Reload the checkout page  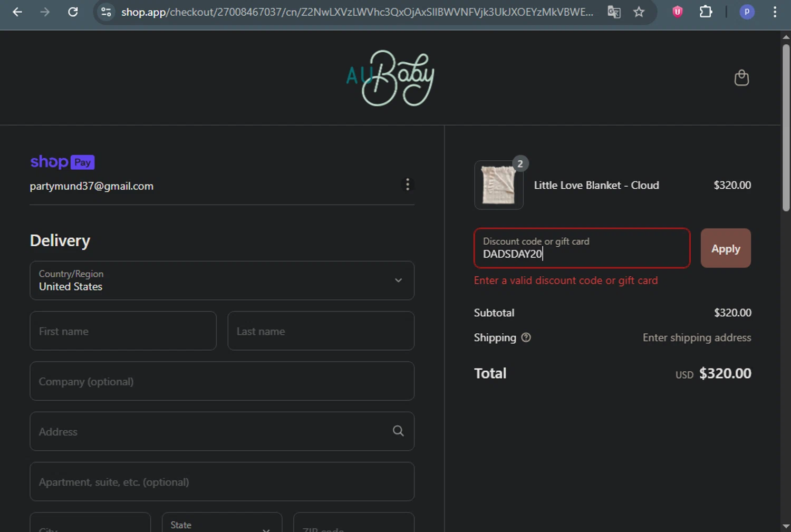73,12
